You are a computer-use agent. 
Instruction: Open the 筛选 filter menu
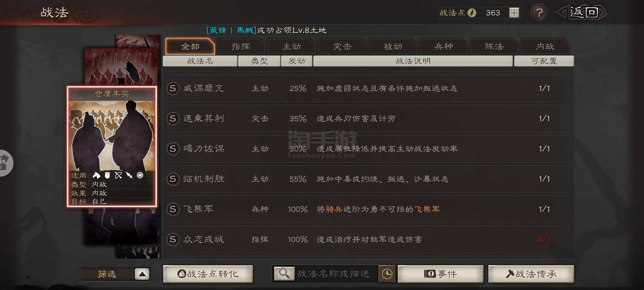pos(107,274)
